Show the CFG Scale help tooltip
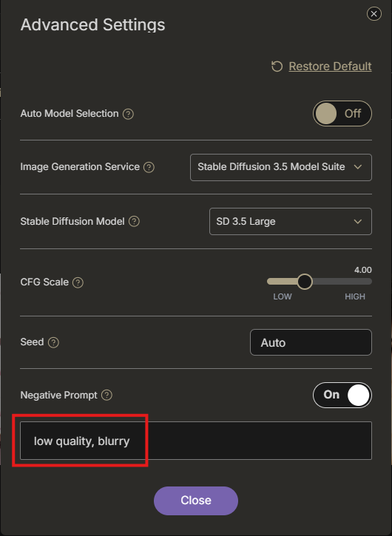The image size is (392, 536). [78, 282]
